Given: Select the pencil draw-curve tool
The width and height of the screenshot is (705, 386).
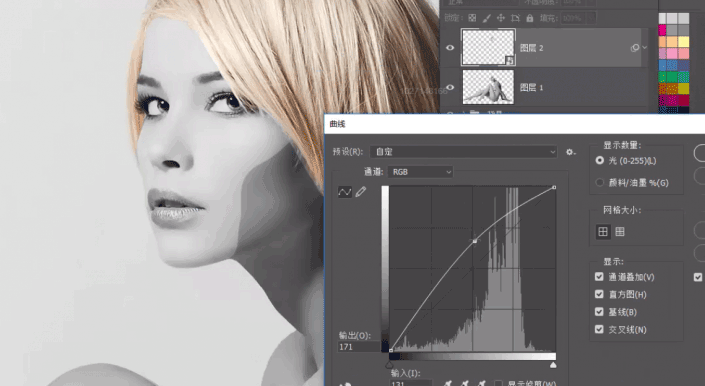Looking at the screenshot, I should coord(361,192).
